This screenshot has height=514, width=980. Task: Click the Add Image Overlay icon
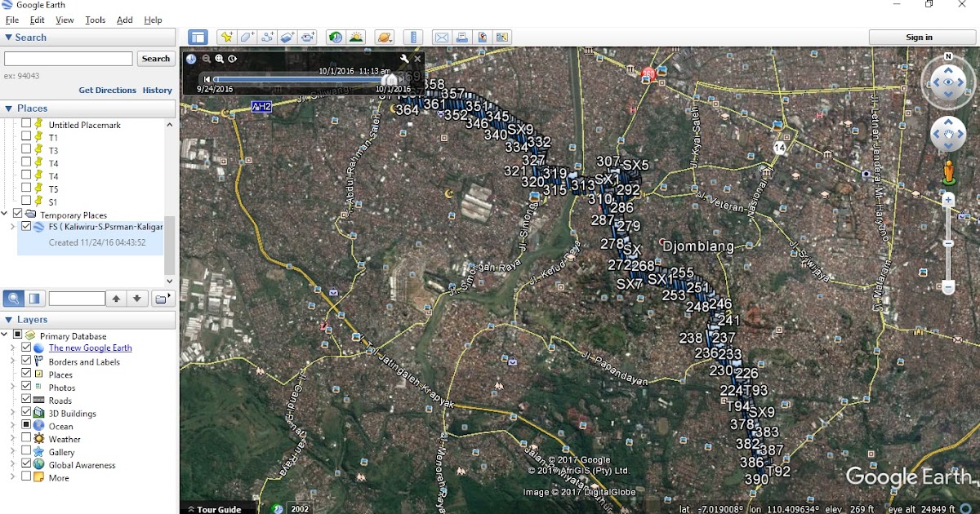click(x=287, y=38)
